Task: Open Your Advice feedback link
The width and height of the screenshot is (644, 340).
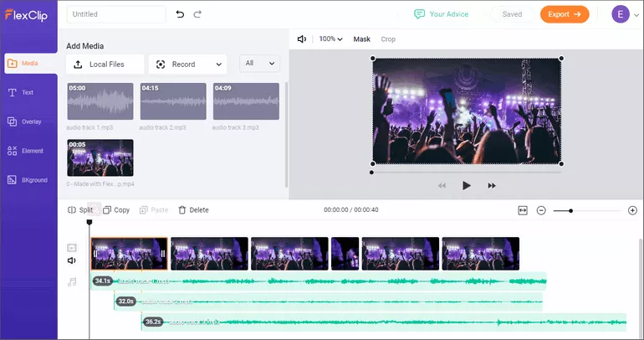Action: 441,14
